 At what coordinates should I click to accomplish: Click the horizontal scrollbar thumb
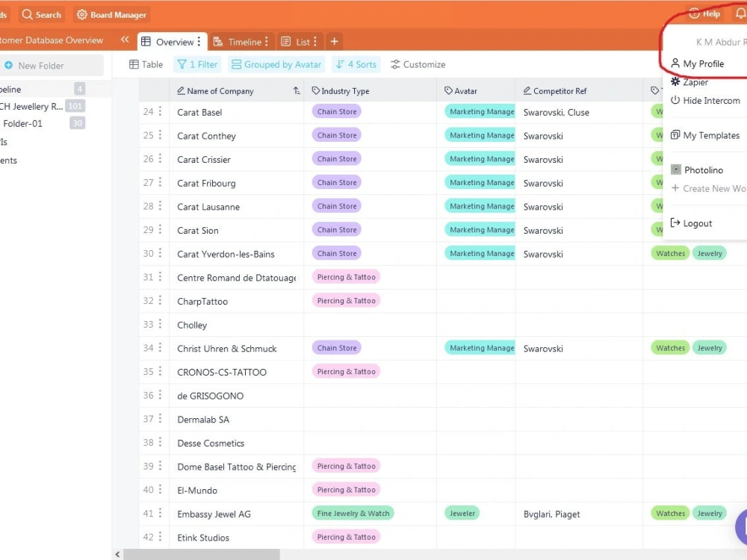point(202,554)
